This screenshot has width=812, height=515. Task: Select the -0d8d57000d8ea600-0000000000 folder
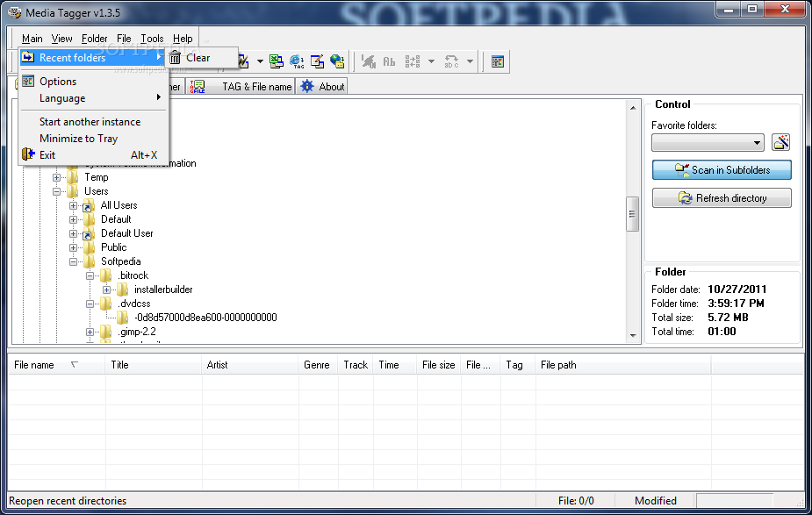coord(205,318)
